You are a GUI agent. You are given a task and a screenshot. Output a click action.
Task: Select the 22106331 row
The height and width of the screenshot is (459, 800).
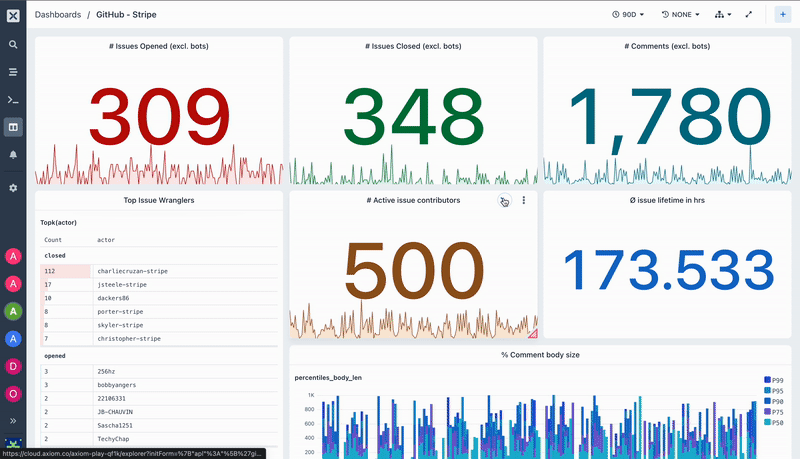(159, 398)
